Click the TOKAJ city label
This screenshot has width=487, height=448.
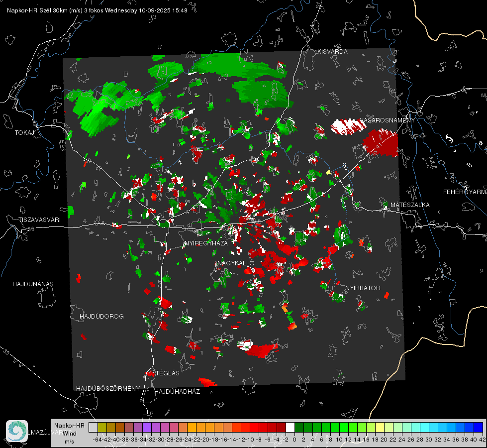pyautogui.click(x=24, y=133)
